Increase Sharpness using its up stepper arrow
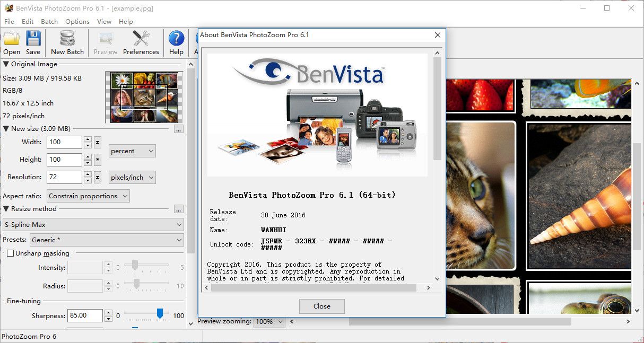Screen dimensions: 644x343 point(108,313)
